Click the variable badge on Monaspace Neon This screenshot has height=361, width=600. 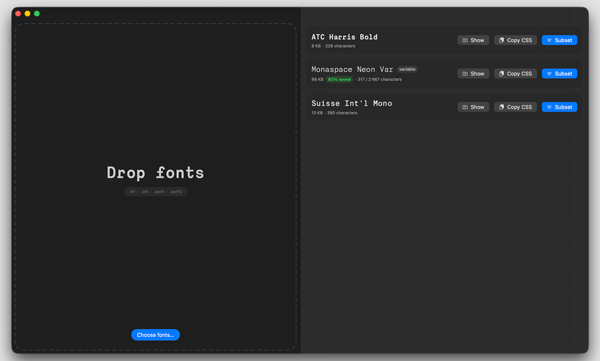tap(407, 69)
